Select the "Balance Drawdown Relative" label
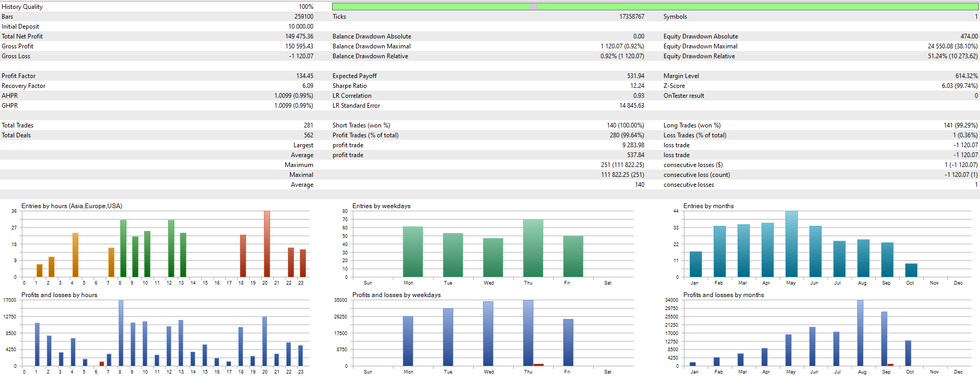The image size is (980, 385). tap(370, 56)
